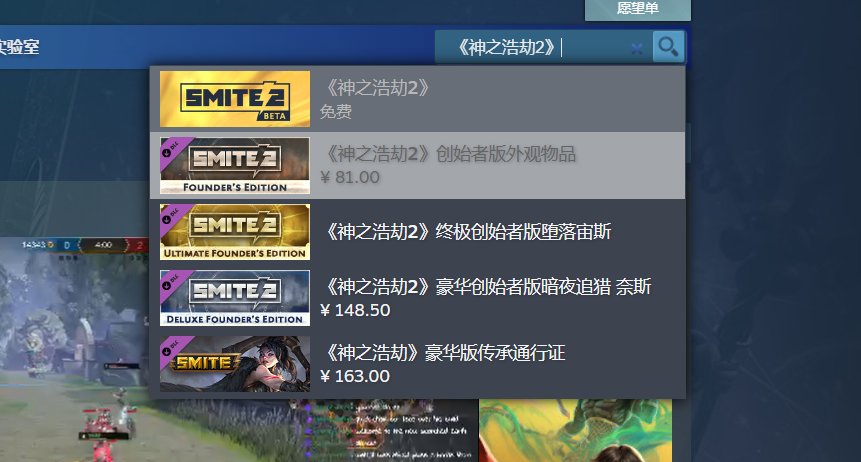Select the 《神之浩劫》豪华版传承通行证 result
Image resolution: width=861 pixels, height=462 pixels.
pyautogui.click(x=417, y=364)
